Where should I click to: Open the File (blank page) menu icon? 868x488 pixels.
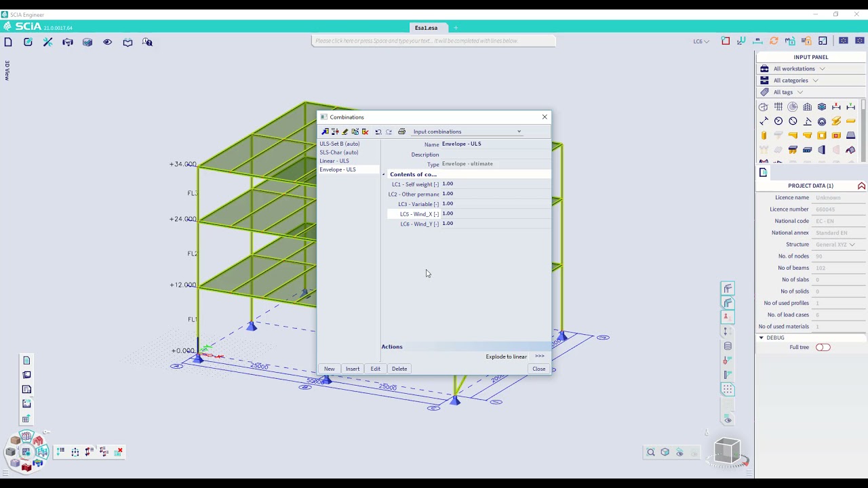8,42
